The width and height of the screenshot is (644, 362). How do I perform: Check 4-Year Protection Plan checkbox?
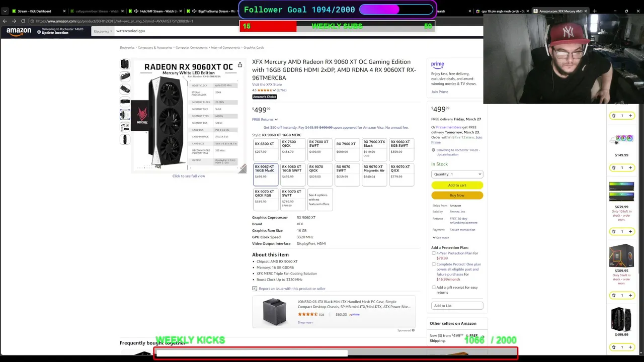434,253
